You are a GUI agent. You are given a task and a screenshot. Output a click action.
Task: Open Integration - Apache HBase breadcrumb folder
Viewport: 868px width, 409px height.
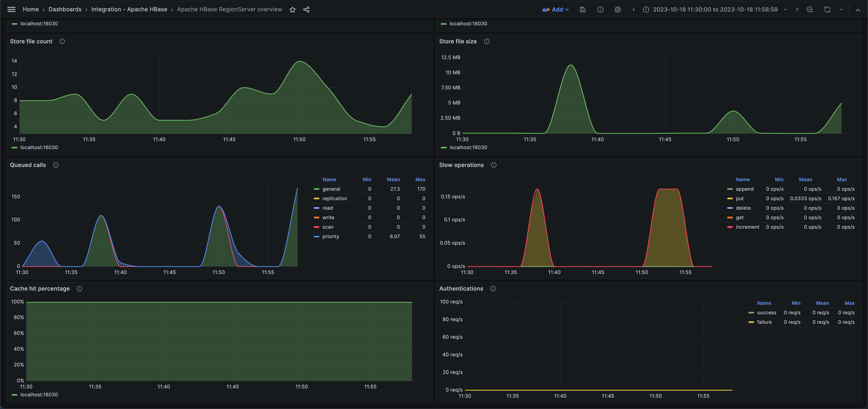coord(129,9)
